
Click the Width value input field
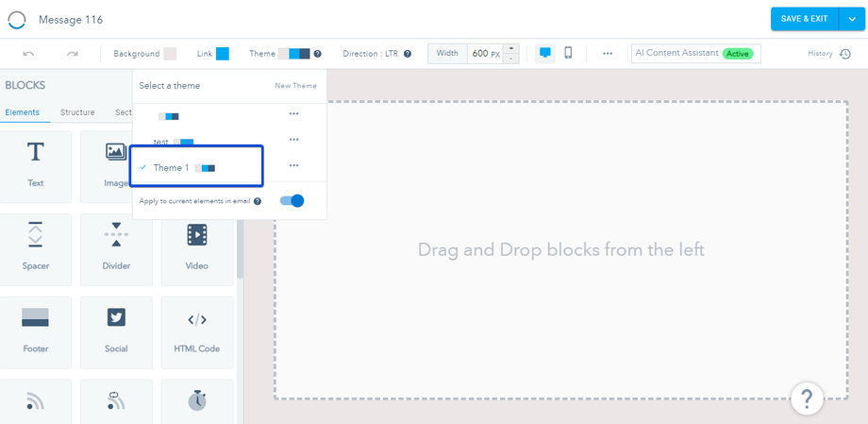[486, 54]
